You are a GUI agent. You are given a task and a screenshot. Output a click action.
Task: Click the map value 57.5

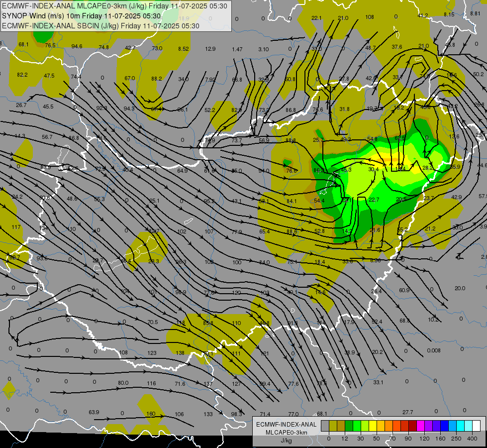click(483, 196)
